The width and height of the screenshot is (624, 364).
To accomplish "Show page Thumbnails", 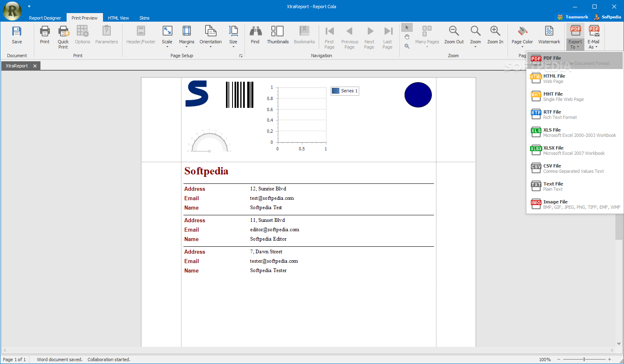I will click(278, 36).
